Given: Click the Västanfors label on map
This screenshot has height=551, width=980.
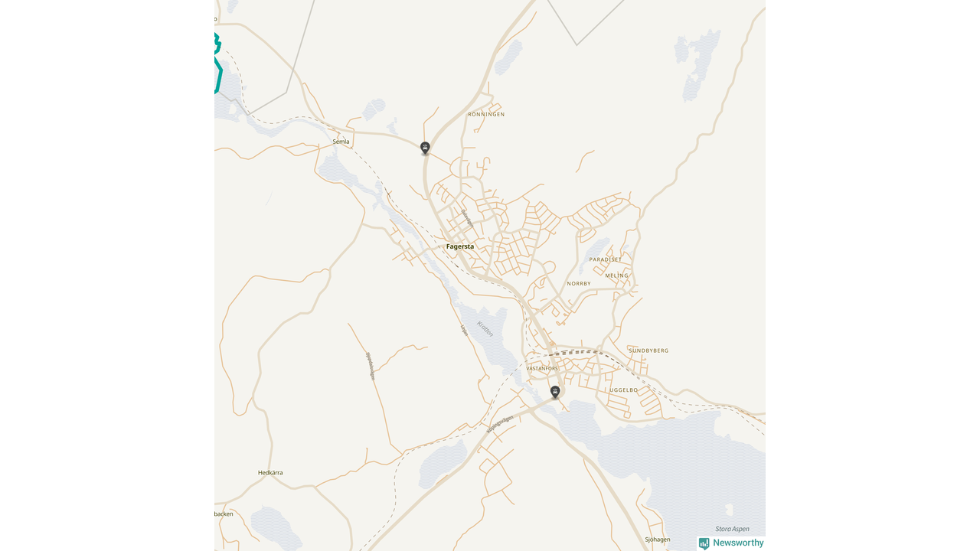Looking at the screenshot, I should click(543, 369).
